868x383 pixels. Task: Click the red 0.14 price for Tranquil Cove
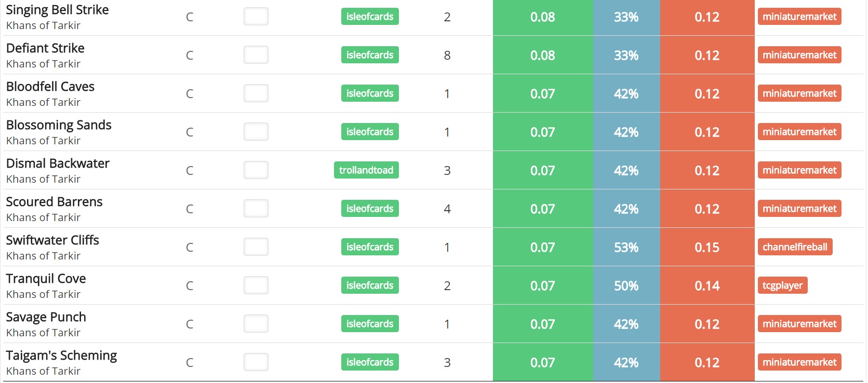[706, 285]
